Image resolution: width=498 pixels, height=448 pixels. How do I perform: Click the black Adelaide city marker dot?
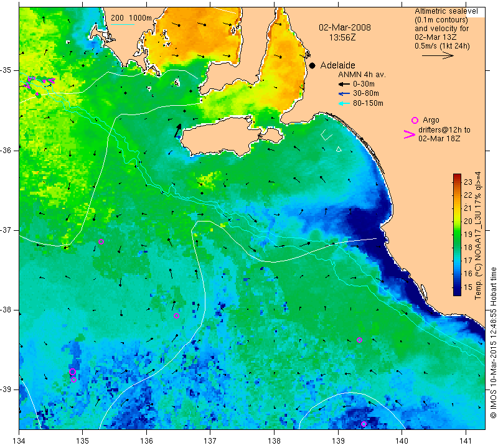pos(312,66)
